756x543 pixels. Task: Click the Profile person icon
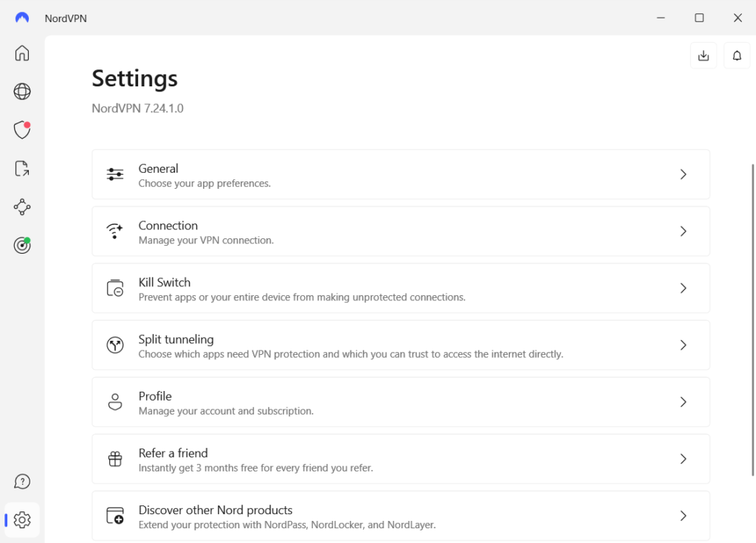pos(114,402)
